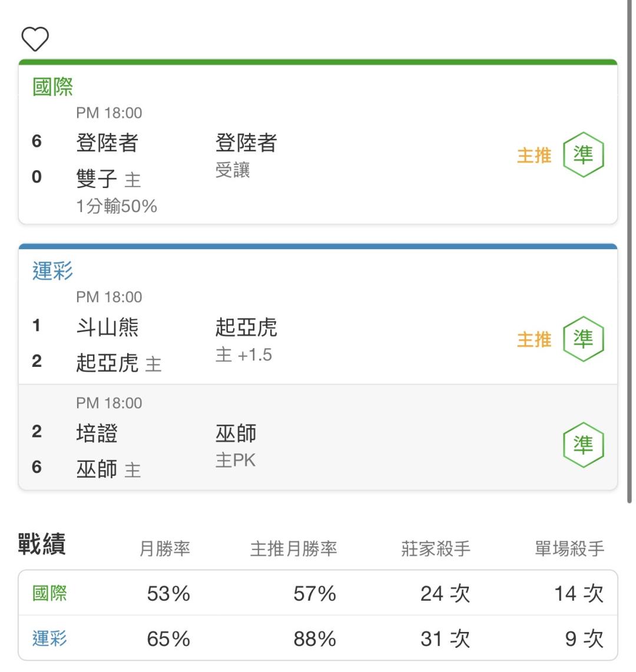Open the 國際 section header

coord(53,87)
